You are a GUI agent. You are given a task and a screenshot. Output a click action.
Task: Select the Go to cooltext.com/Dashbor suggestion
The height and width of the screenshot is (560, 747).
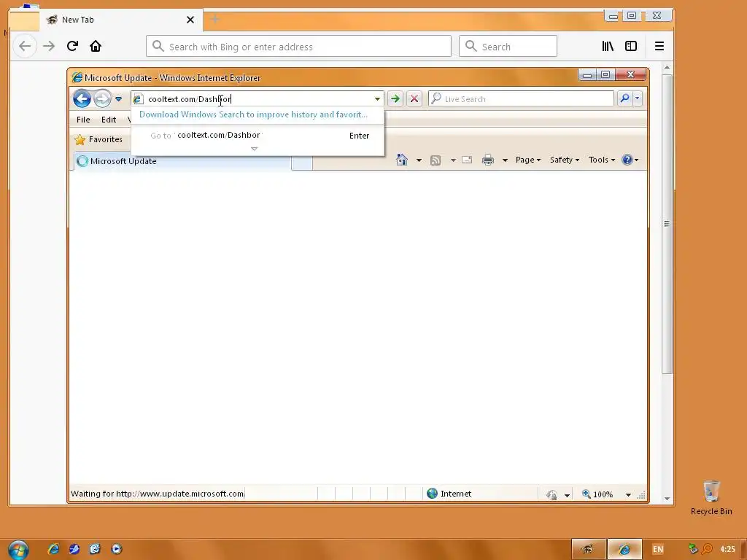pyautogui.click(x=258, y=135)
